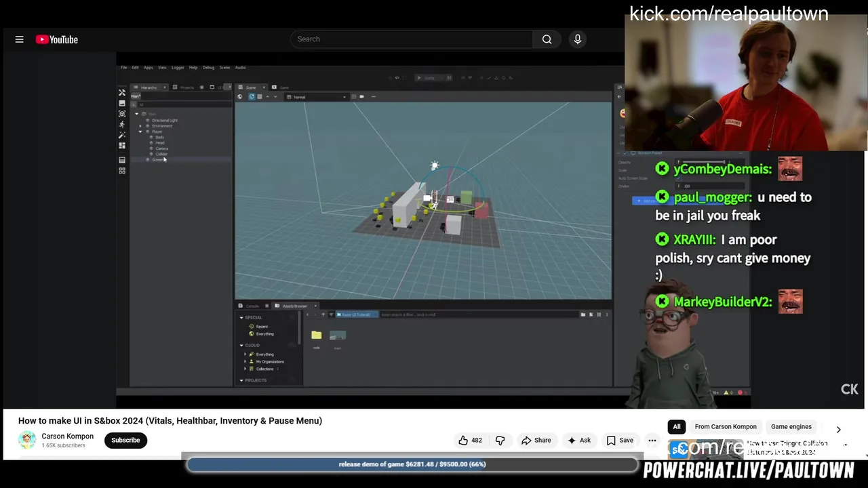Collapse the Main scene root in hierarchy
The image size is (868, 488).
point(137,114)
